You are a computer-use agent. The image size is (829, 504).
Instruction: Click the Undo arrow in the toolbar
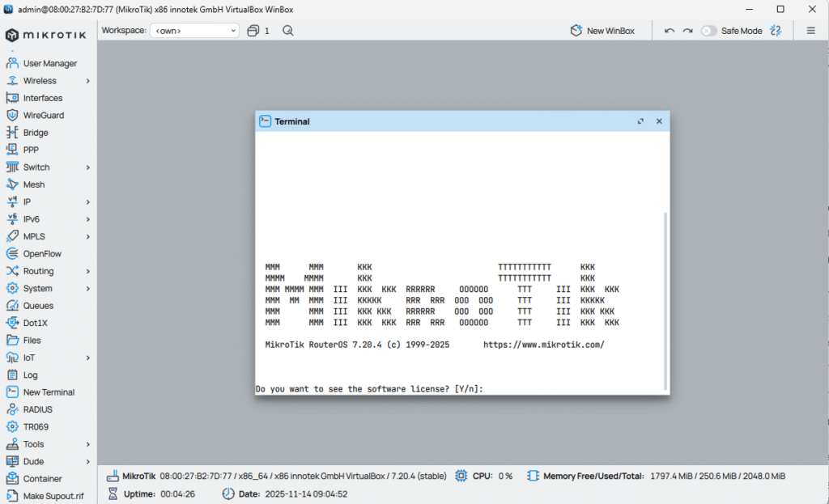(670, 30)
